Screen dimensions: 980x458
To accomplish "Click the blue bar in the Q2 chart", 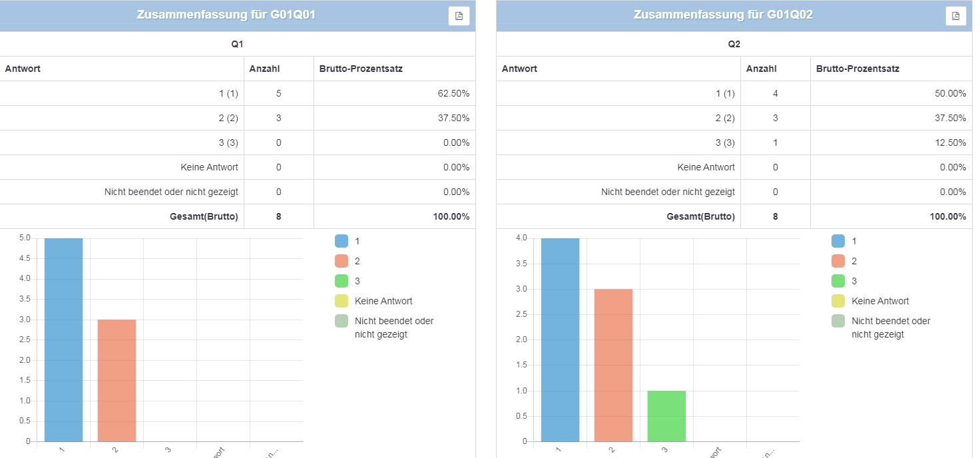I will pyautogui.click(x=560, y=340).
